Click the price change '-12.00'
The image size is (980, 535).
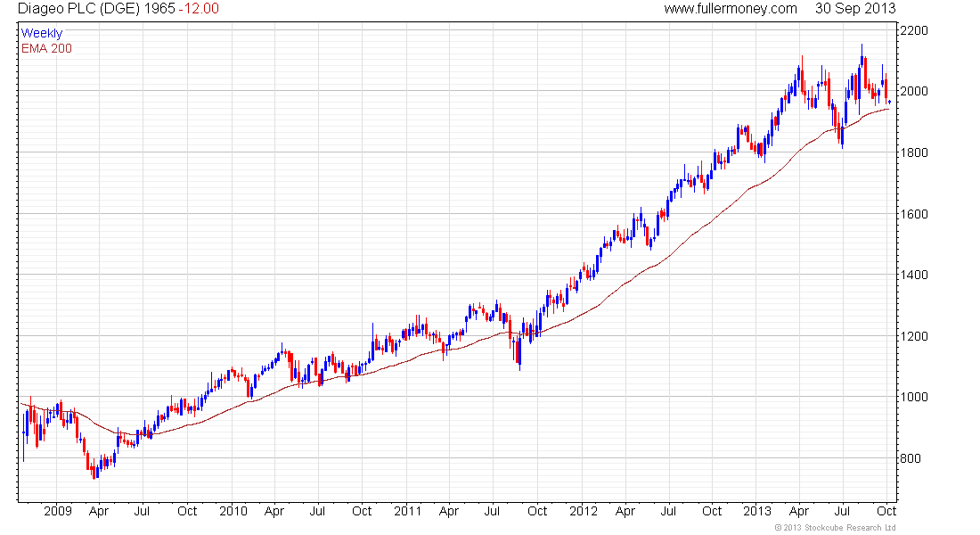199,9
